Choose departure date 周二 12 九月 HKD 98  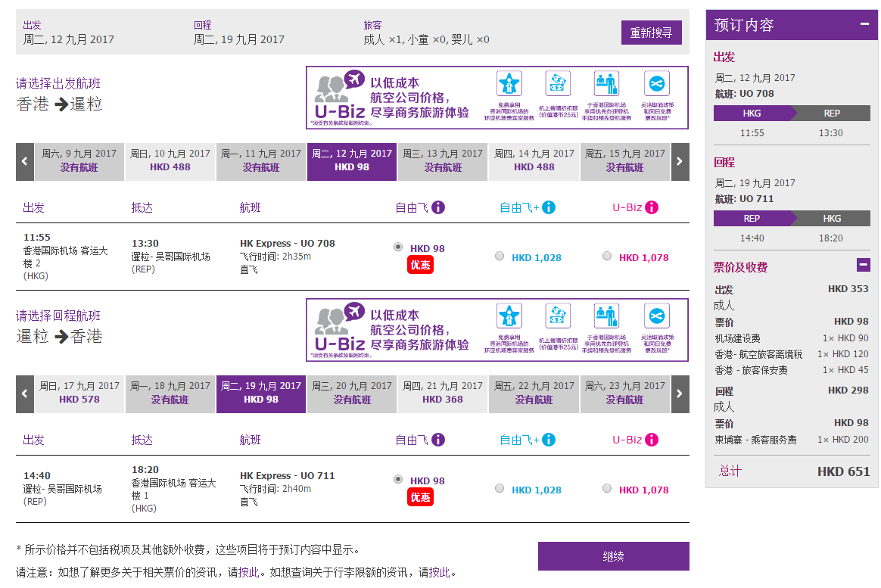(352, 162)
